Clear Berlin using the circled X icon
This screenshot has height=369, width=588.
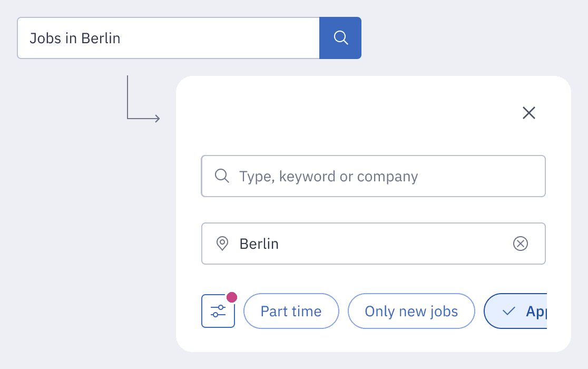tap(520, 244)
